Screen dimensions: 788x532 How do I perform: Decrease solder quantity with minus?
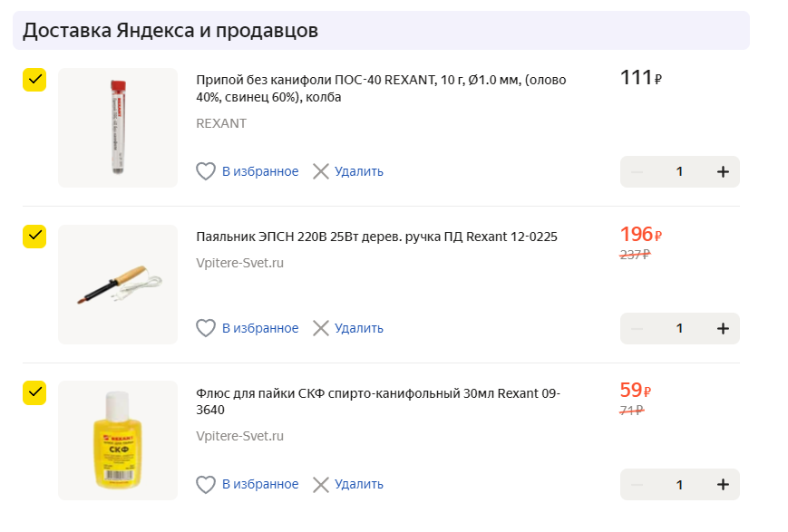[637, 172]
